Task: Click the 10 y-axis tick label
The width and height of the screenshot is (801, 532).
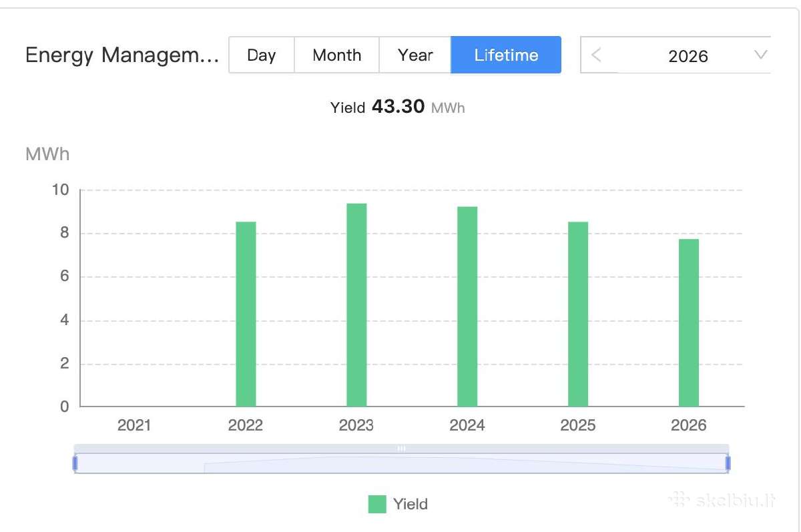Action: pyautogui.click(x=60, y=190)
